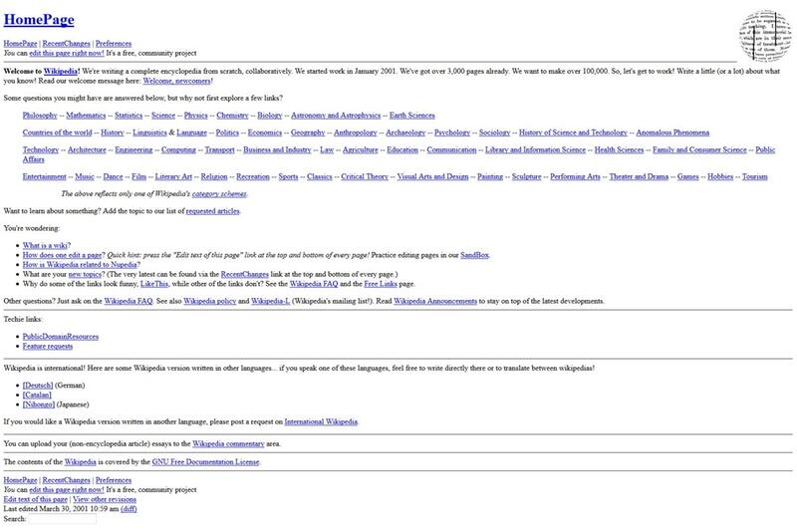Open Visual Arts and Design link
This screenshot has width=797, height=532.
pyautogui.click(x=432, y=176)
